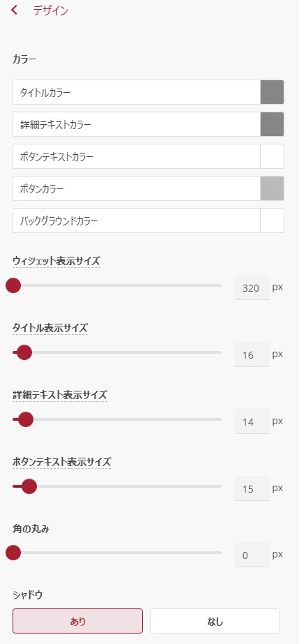Viewport: 299px width, 644px height.
Task: Open the 詳細テキストカラー color swatch
Action: pyautogui.click(x=272, y=124)
